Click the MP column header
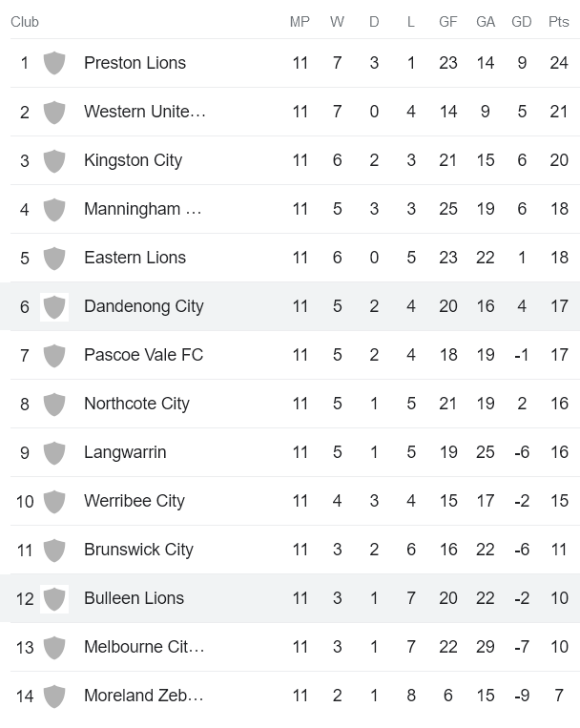This screenshot has height=728, width=580. pos(300,22)
